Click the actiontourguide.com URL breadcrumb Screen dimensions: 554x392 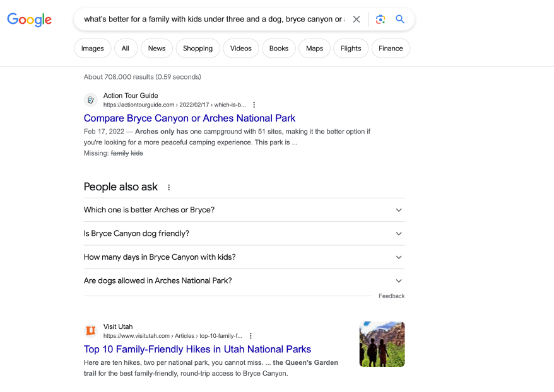tap(174, 105)
